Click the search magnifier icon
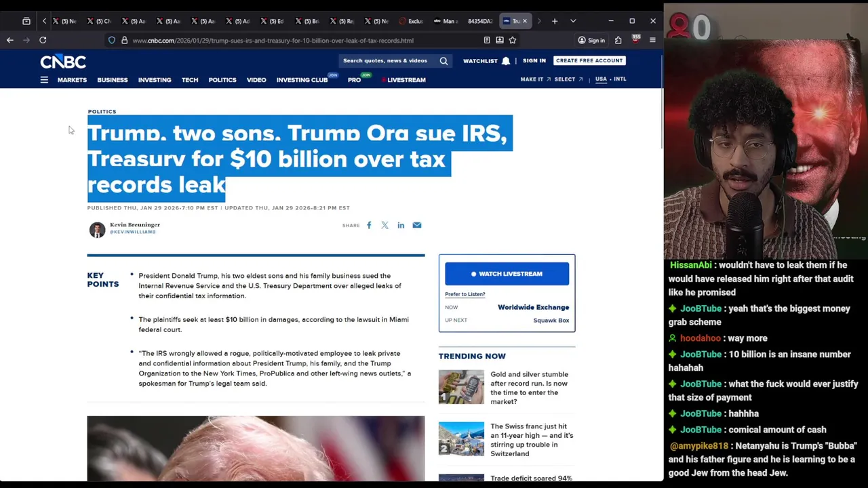868x488 pixels. click(443, 61)
